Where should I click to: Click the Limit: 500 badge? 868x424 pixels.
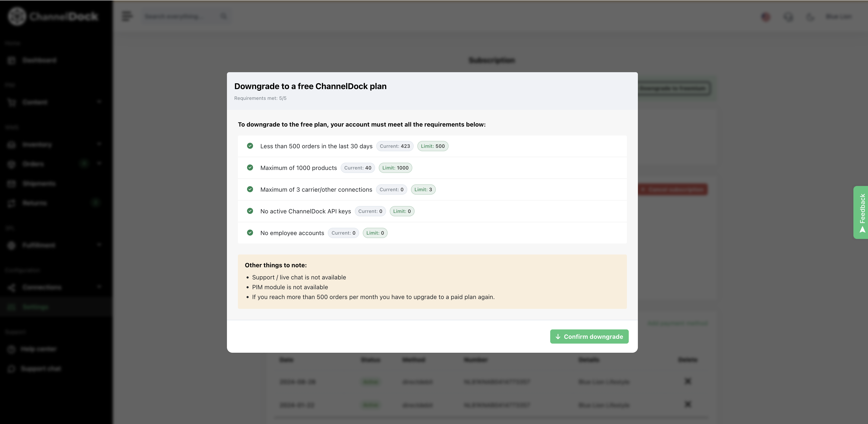pos(433,146)
